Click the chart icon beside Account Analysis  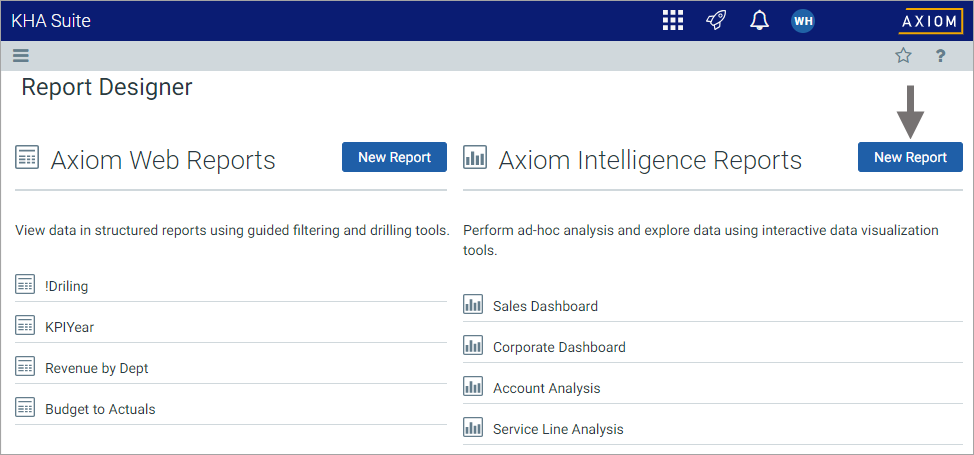point(473,387)
